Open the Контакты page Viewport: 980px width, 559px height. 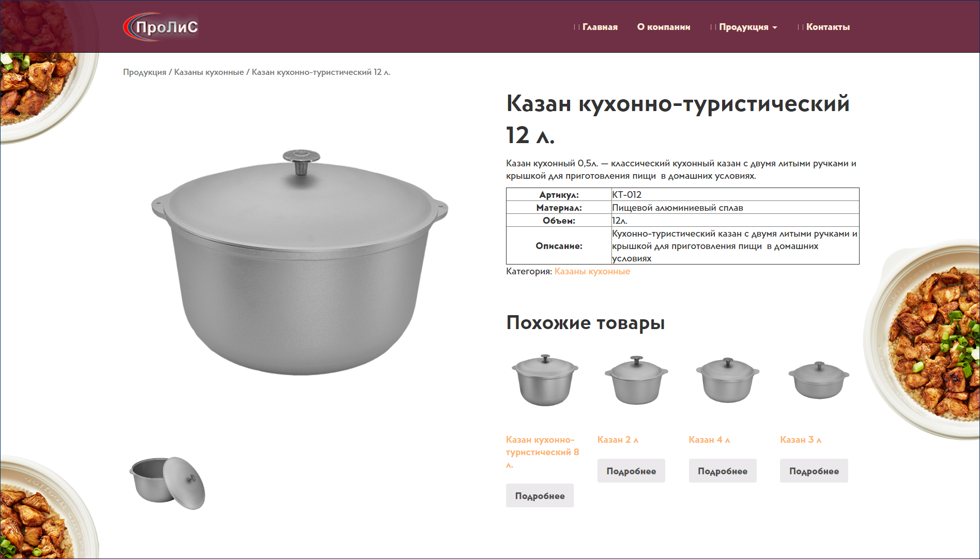pyautogui.click(x=828, y=27)
